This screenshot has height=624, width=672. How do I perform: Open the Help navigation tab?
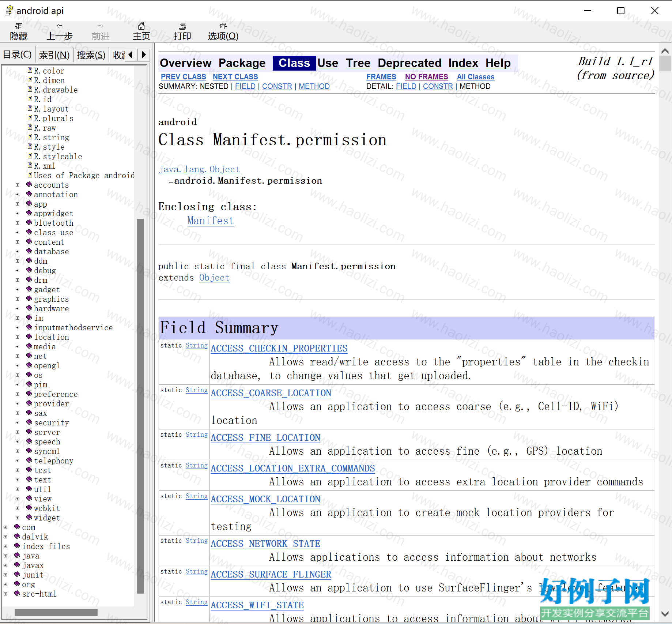pyautogui.click(x=498, y=63)
